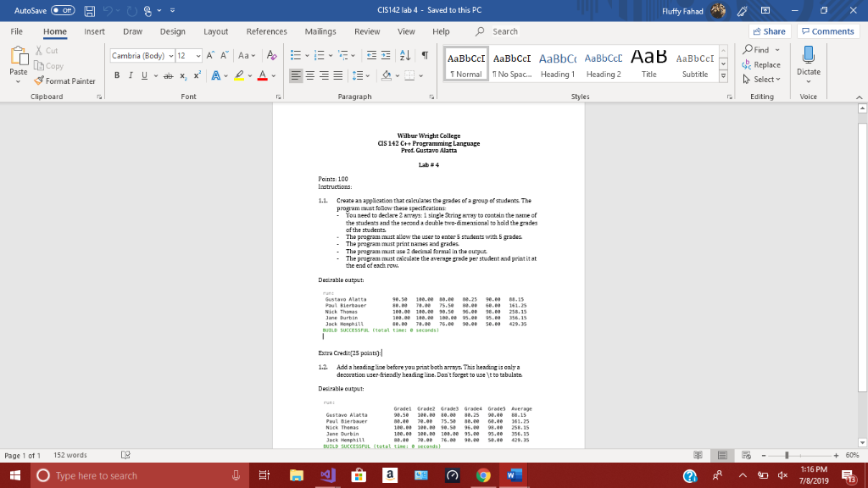Justify the text

pos(337,75)
